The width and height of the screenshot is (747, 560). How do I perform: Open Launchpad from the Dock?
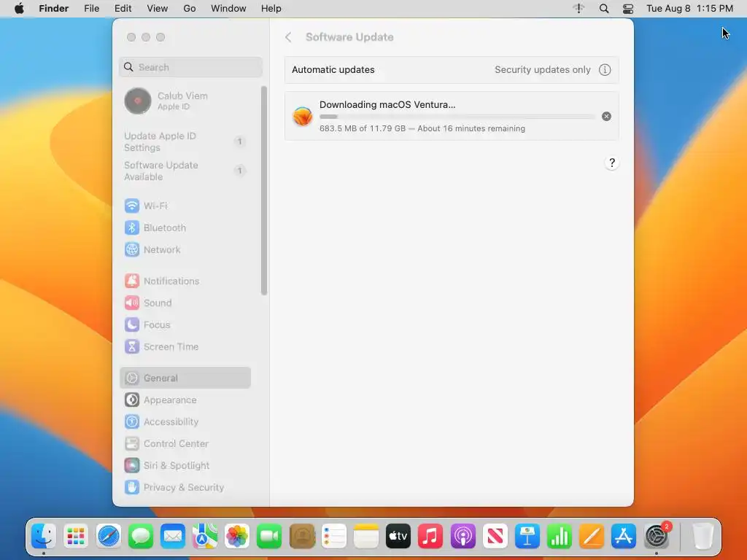(x=76, y=537)
